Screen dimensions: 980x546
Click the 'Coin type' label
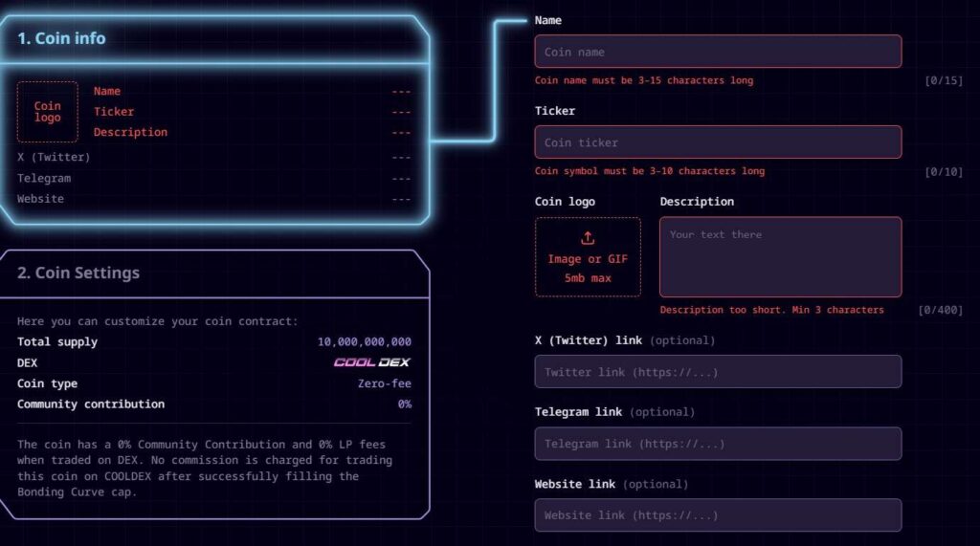pos(48,383)
